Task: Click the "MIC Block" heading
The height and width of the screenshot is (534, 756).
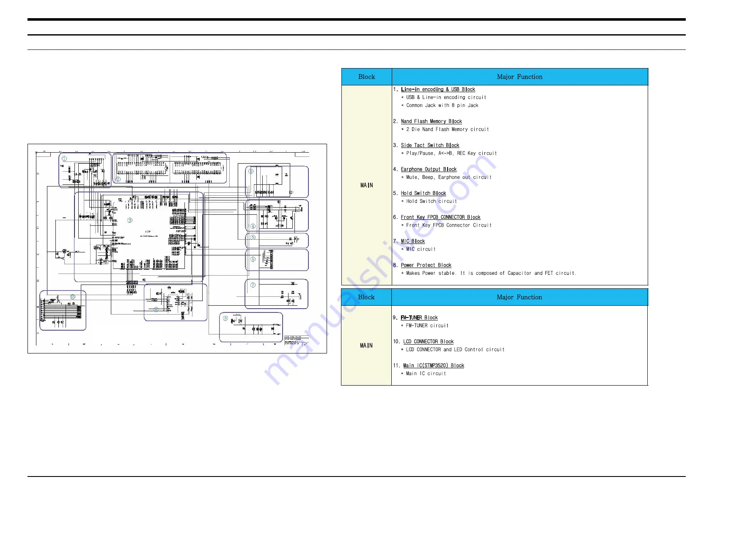Action: click(x=413, y=241)
